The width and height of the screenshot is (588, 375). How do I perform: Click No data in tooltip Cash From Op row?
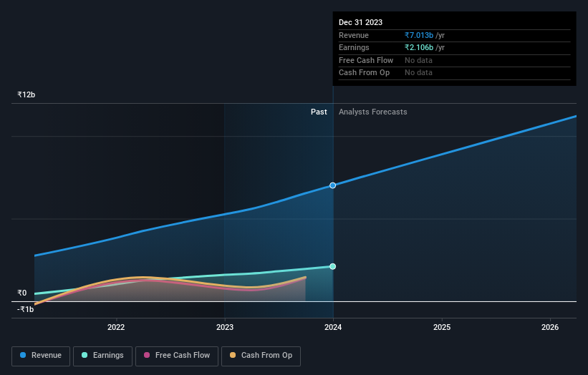[x=418, y=73]
